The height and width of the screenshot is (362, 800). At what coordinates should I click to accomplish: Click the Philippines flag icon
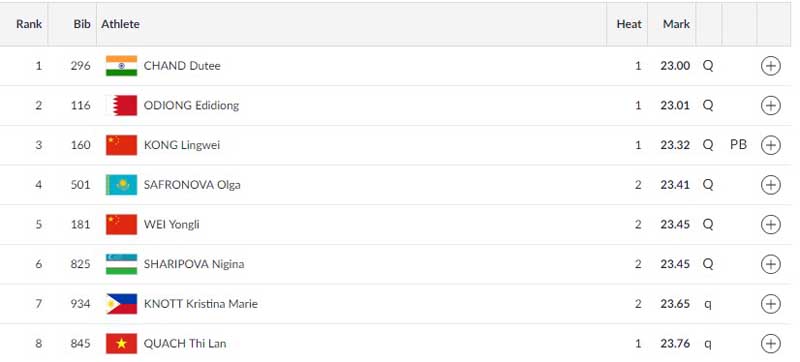pyautogui.click(x=121, y=304)
